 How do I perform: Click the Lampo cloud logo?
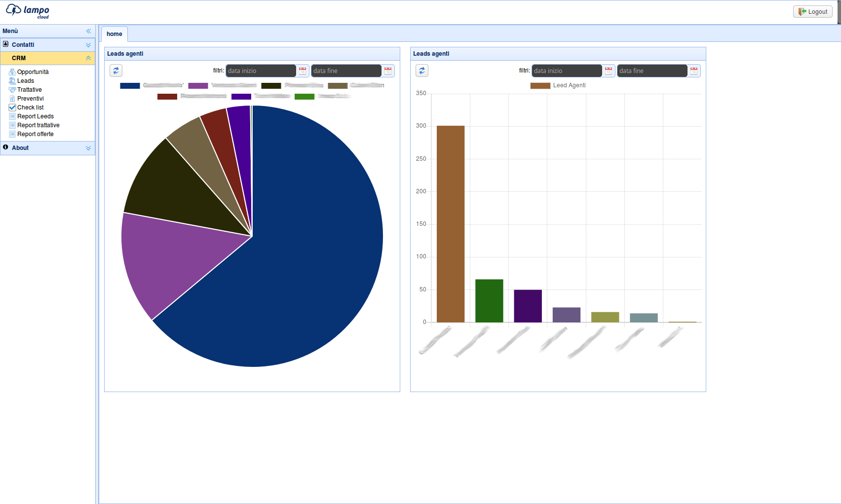tap(28, 11)
